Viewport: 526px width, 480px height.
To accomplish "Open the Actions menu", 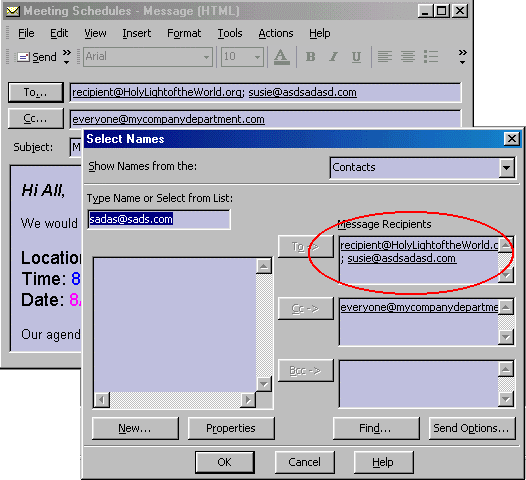I will point(276,33).
